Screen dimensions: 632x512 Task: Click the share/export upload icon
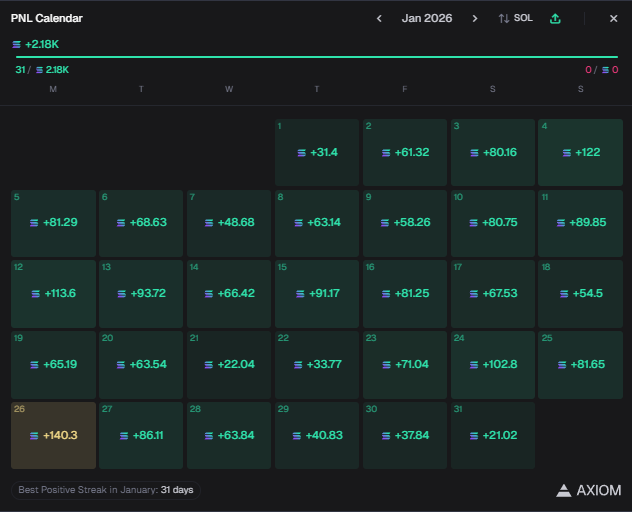[555, 18]
